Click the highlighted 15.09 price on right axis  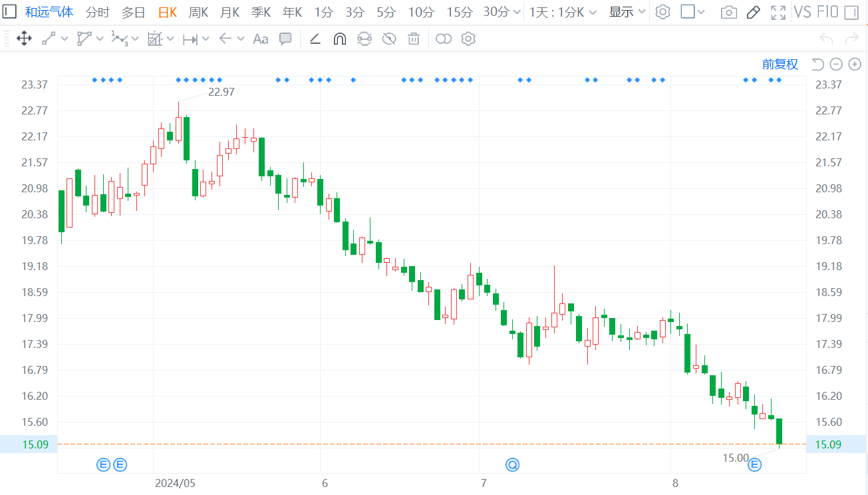tap(829, 444)
